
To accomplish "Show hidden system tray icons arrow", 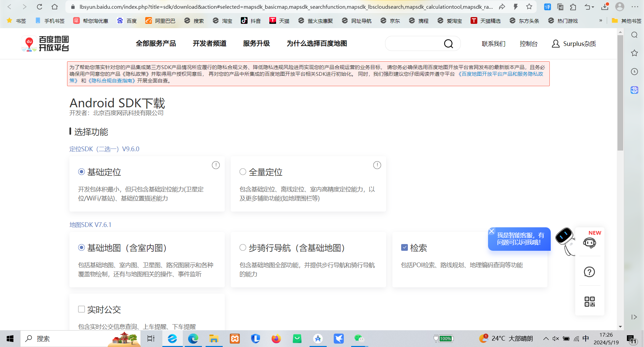I will (x=546, y=339).
